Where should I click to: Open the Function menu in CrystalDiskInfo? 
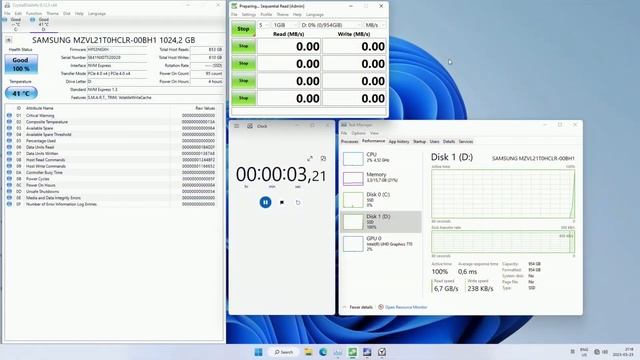[x=34, y=13]
